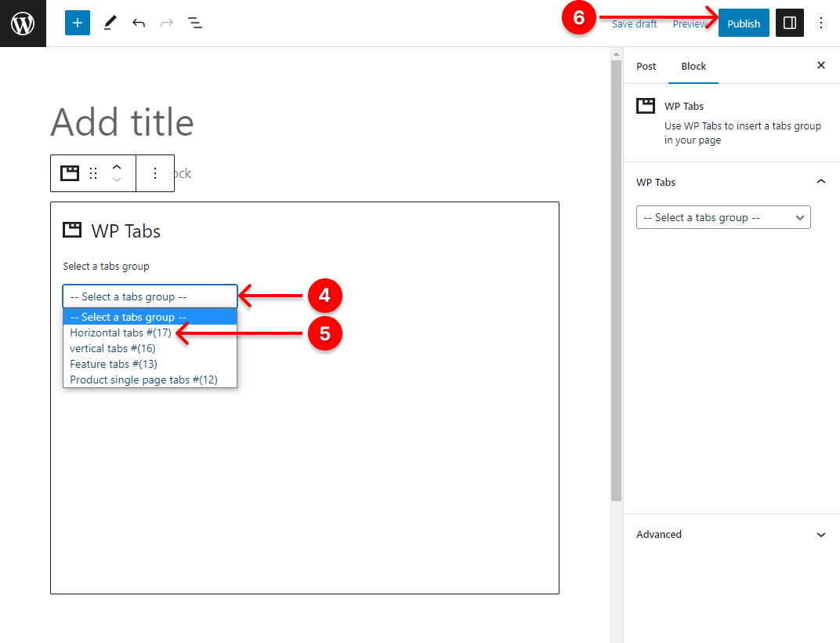The image size is (840, 643).
Task: Switch to the Block tab
Action: [x=693, y=66]
